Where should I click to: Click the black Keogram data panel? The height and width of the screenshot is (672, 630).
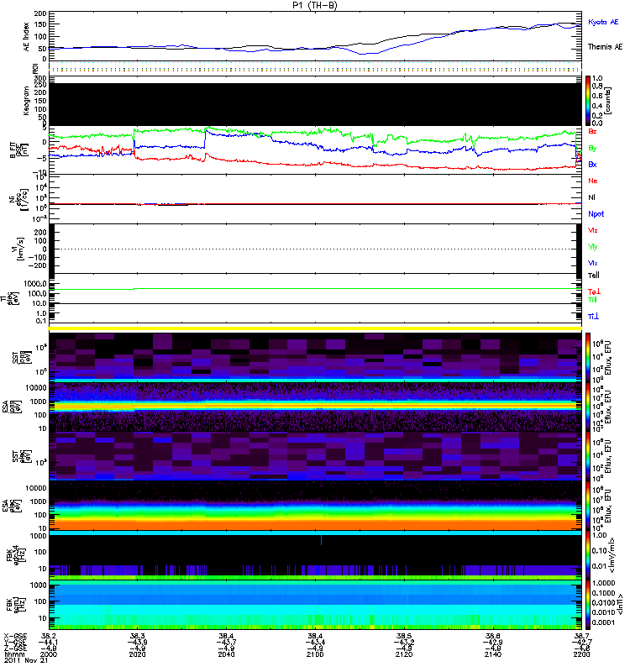click(x=315, y=104)
